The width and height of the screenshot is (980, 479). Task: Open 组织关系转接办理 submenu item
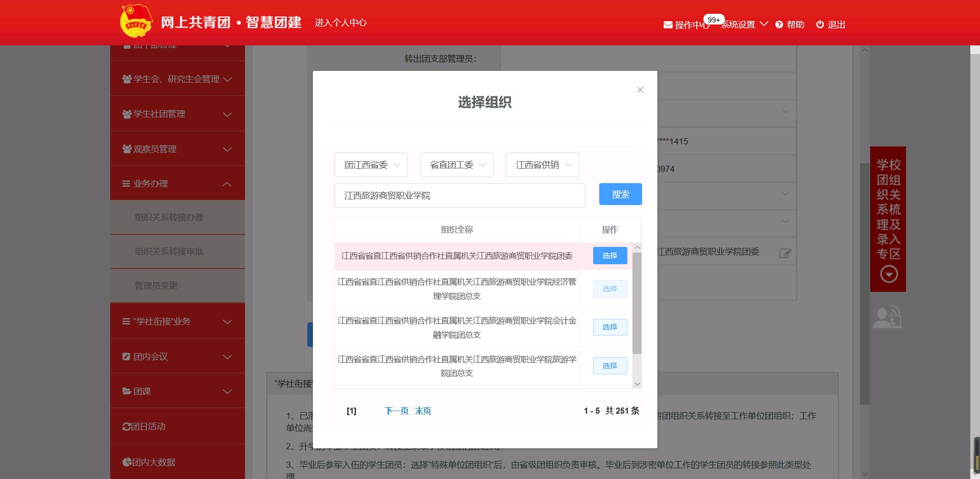(x=178, y=217)
